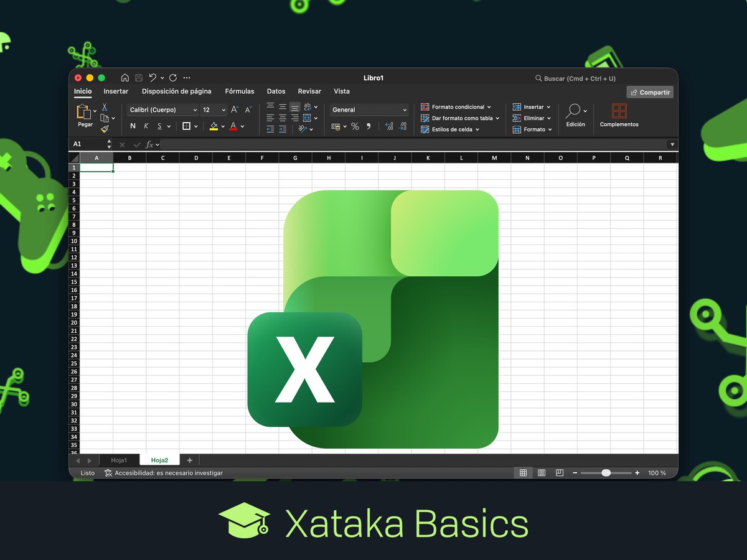Click the Format Painter brush icon
Viewport: 747px width, 560px height.
click(105, 129)
